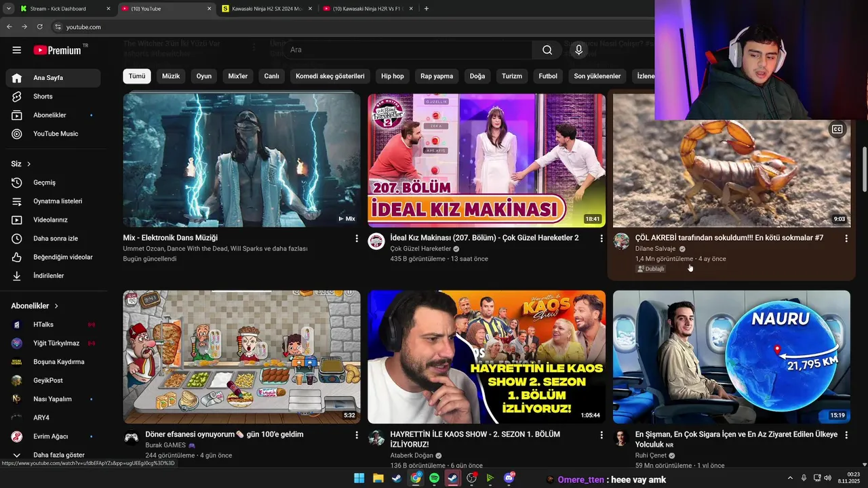This screenshot has height=488, width=868.
Task: Select the Tümü filter chip
Action: (137, 76)
